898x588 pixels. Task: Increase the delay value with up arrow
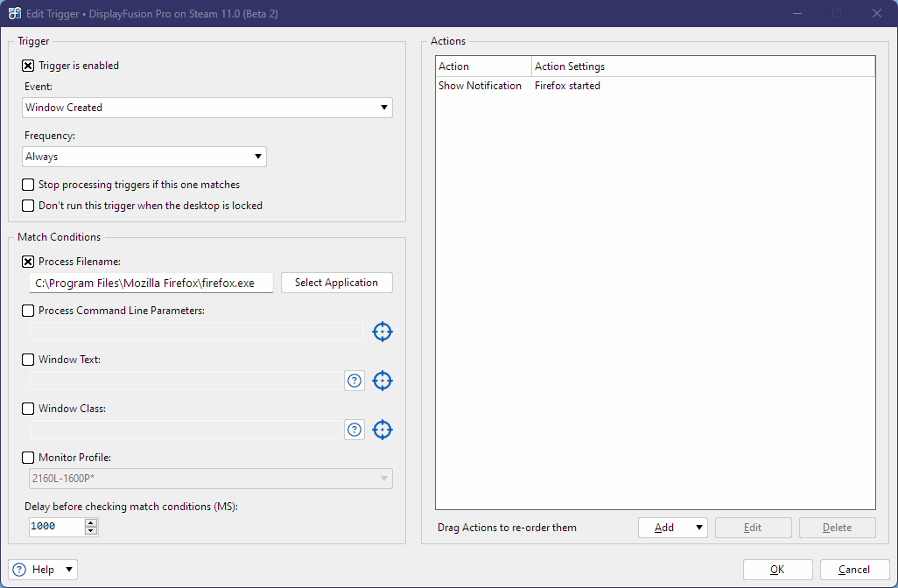(91, 522)
